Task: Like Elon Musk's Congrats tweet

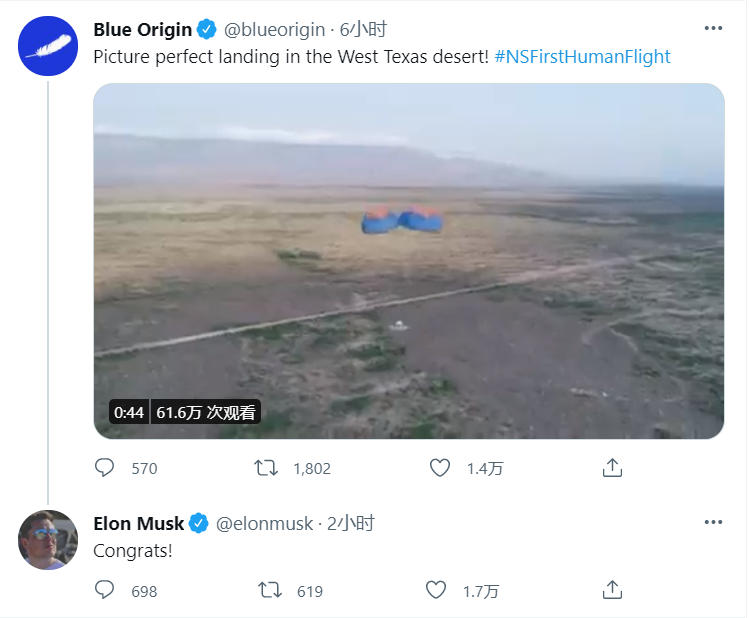Action: click(436, 590)
